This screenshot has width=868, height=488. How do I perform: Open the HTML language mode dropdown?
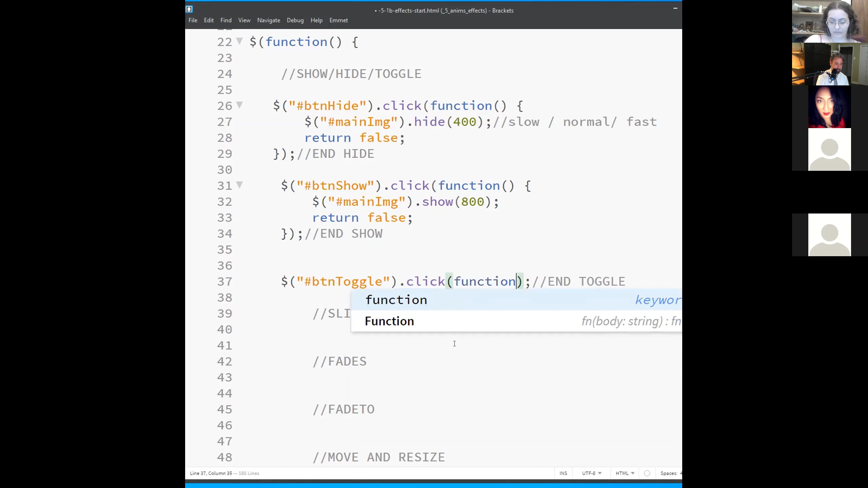pos(625,473)
